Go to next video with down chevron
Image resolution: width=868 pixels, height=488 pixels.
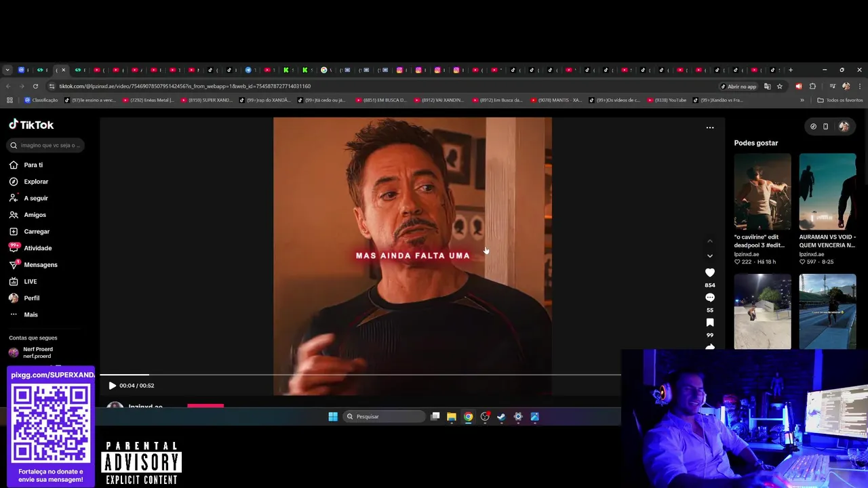[710, 256]
